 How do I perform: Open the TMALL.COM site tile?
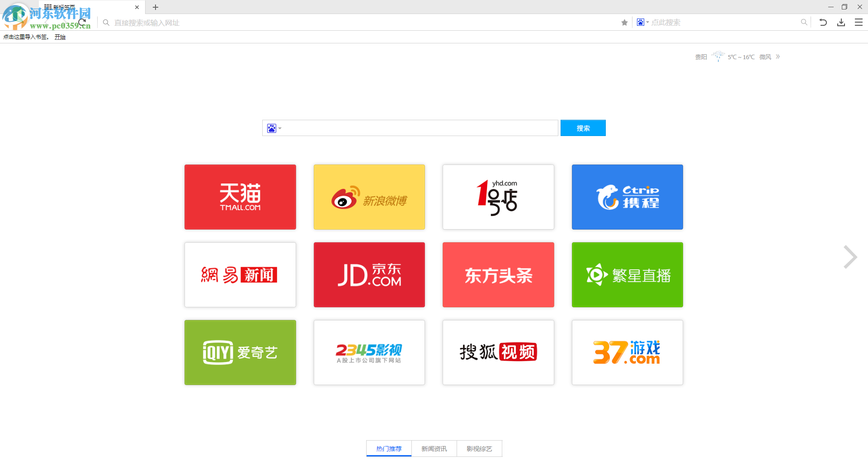[x=240, y=197]
